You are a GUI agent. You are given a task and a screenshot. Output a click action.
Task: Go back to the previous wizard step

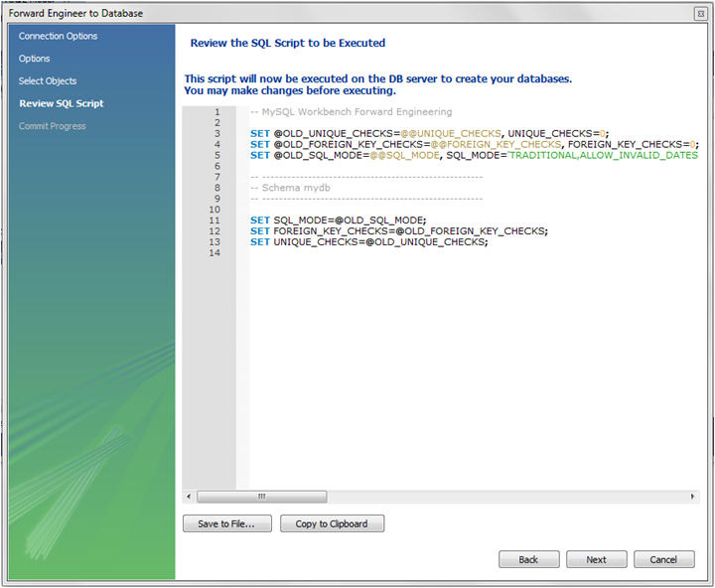pyautogui.click(x=528, y=559)
